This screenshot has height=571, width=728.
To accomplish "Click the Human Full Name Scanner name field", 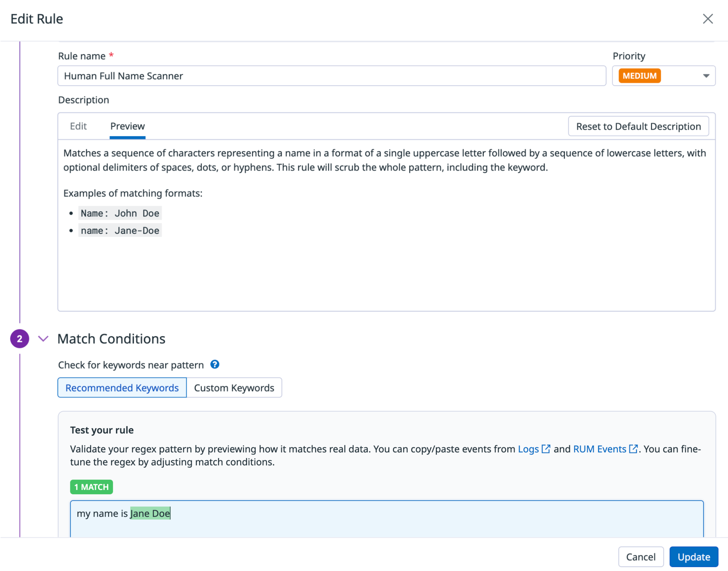I will tap(331, 76).
